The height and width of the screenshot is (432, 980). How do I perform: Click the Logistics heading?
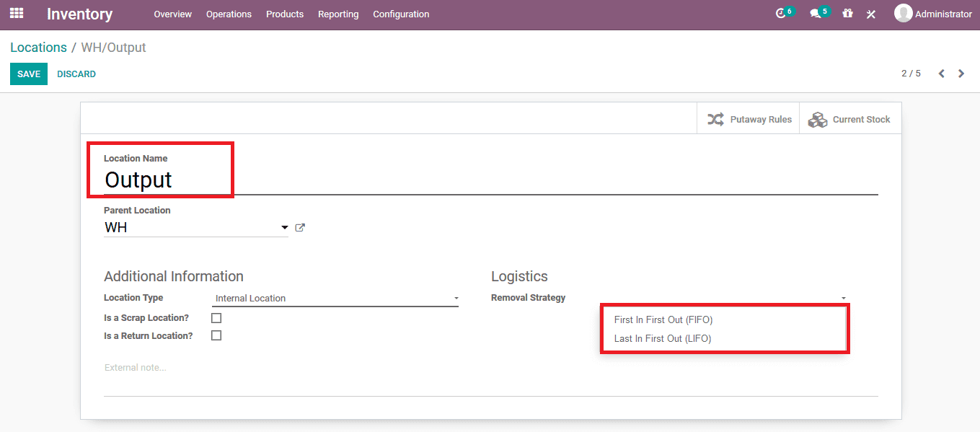click(x=519, y=276)
